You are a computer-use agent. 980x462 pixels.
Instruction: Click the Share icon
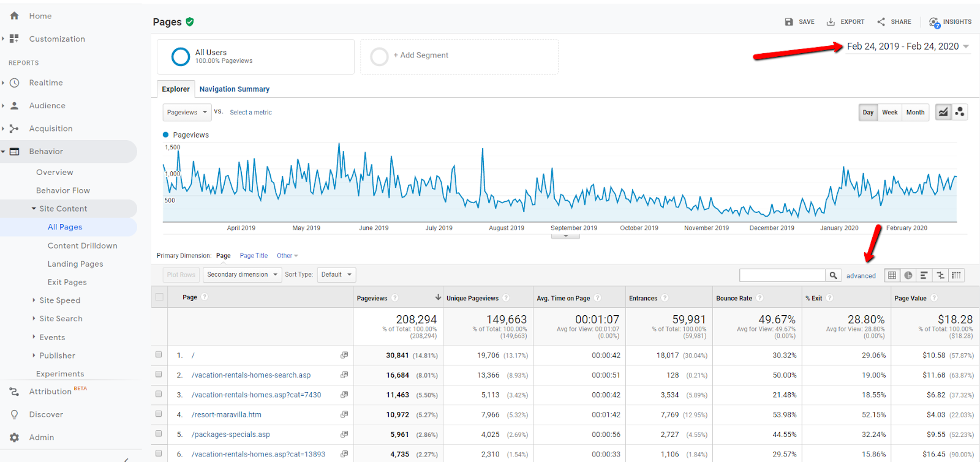[881, 22]
